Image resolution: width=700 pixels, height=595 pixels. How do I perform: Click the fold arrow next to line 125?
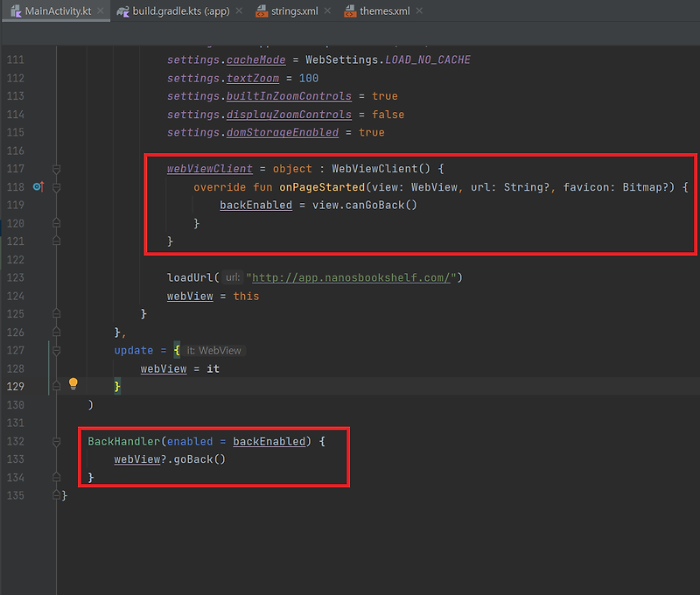tap(55, 314)
